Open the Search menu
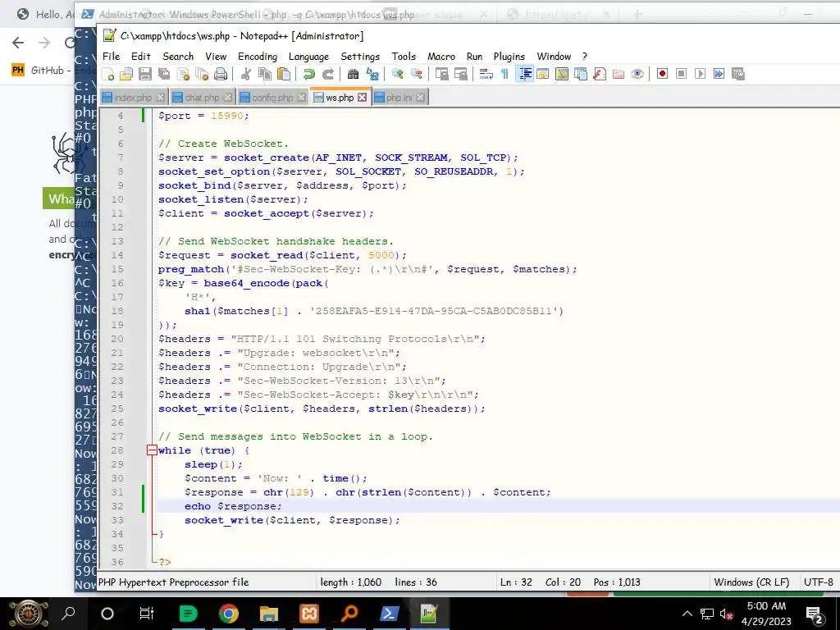Viewport: 840px width, 630px height. pyautogui.click(x=178, y=57)
